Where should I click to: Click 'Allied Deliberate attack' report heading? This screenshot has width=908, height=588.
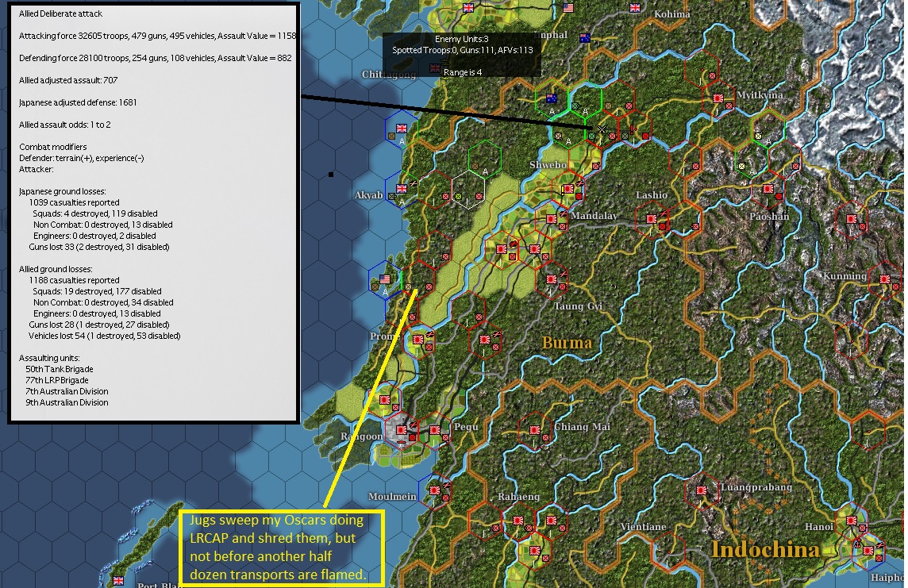coord(61,13)
